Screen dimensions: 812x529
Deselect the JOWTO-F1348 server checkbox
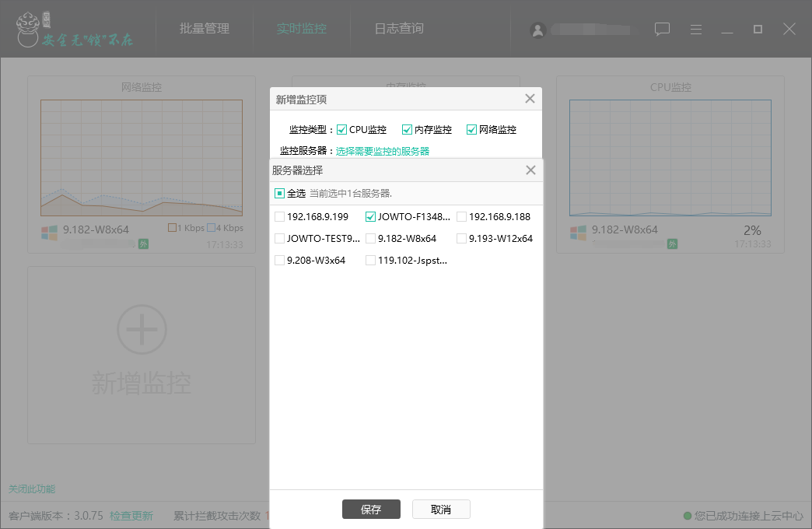[370, 216]
